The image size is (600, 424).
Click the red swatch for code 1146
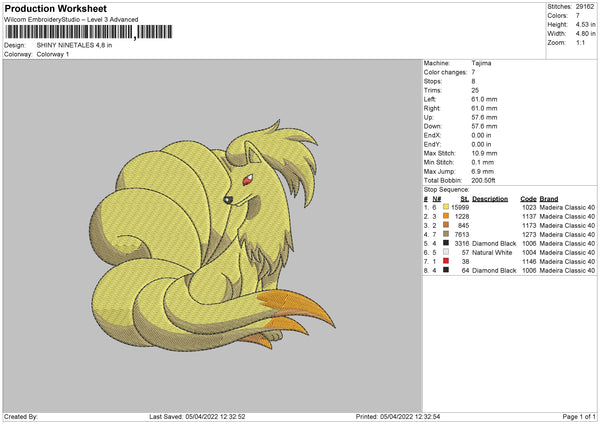coord(446,261)
